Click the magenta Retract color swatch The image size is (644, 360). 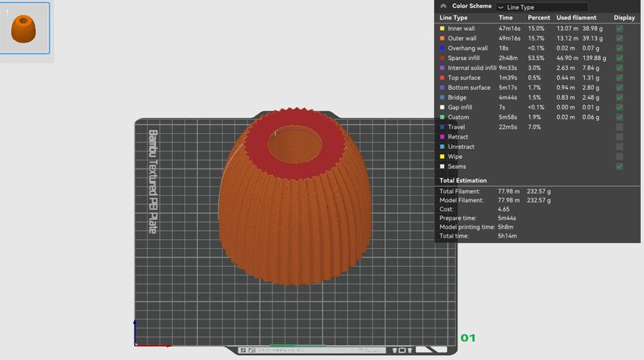tap(442, 137)
